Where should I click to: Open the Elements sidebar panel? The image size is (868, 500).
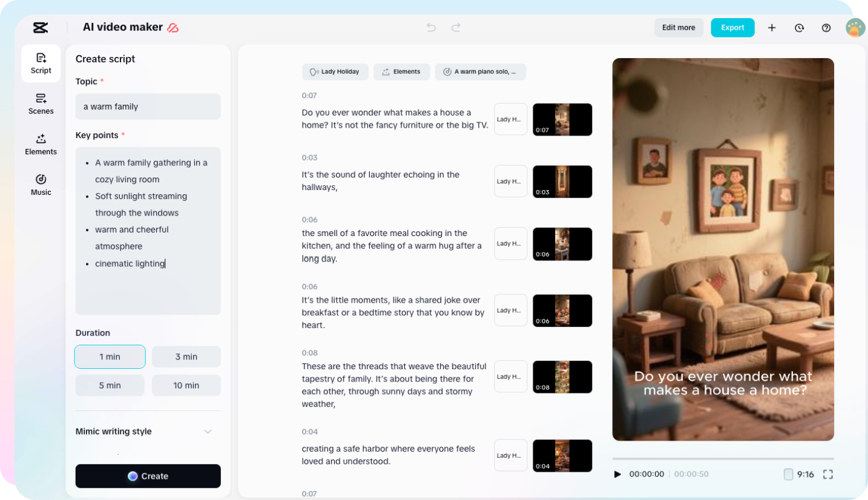coord(41,144)
